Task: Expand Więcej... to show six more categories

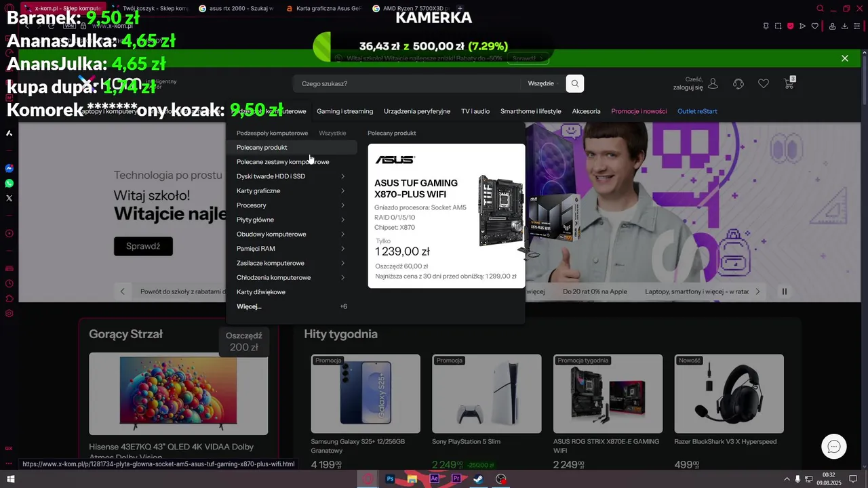Action: pos(292,306)
